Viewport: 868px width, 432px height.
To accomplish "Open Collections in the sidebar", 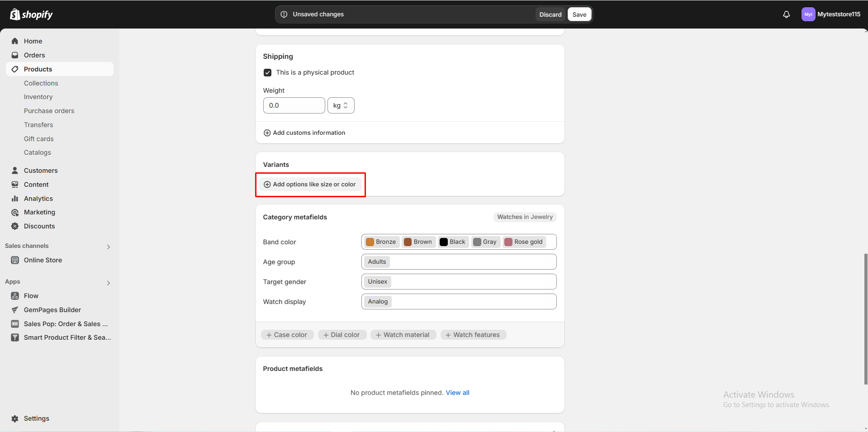I will 41,83.
